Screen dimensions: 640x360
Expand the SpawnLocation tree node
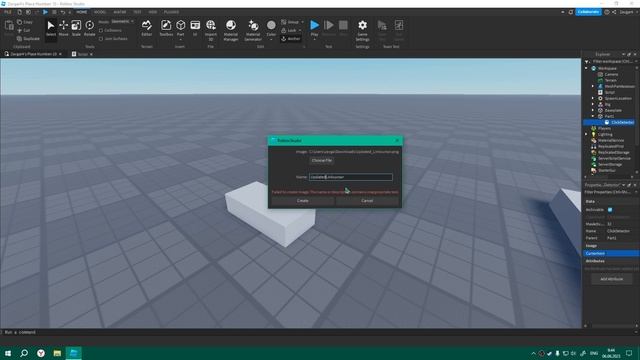(593, 98)
